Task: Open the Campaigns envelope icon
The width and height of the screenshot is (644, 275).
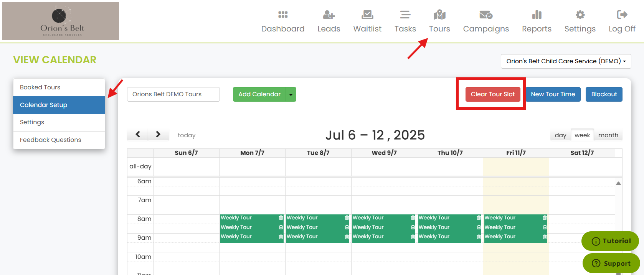Action: pos(486,15)
